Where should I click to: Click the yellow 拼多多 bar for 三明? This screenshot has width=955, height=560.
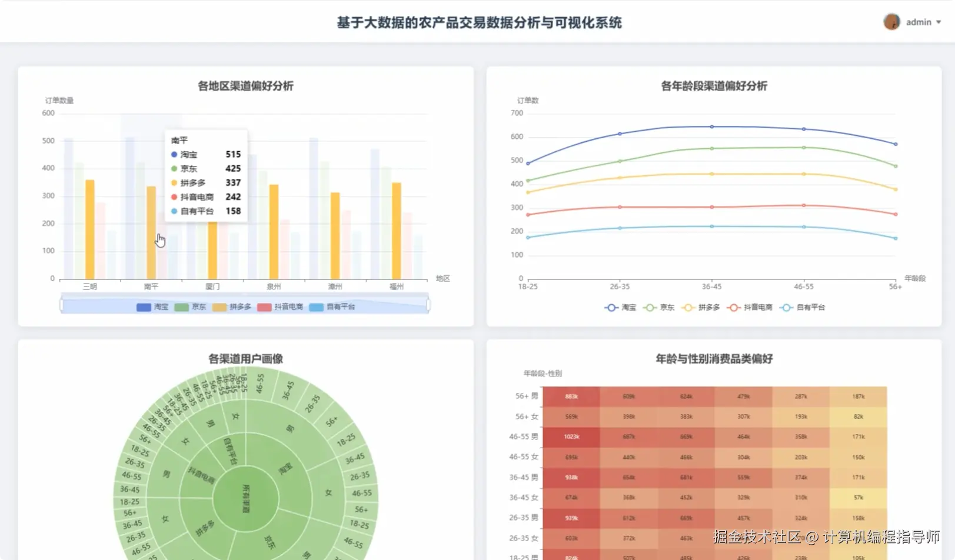(x=90, y=229)
